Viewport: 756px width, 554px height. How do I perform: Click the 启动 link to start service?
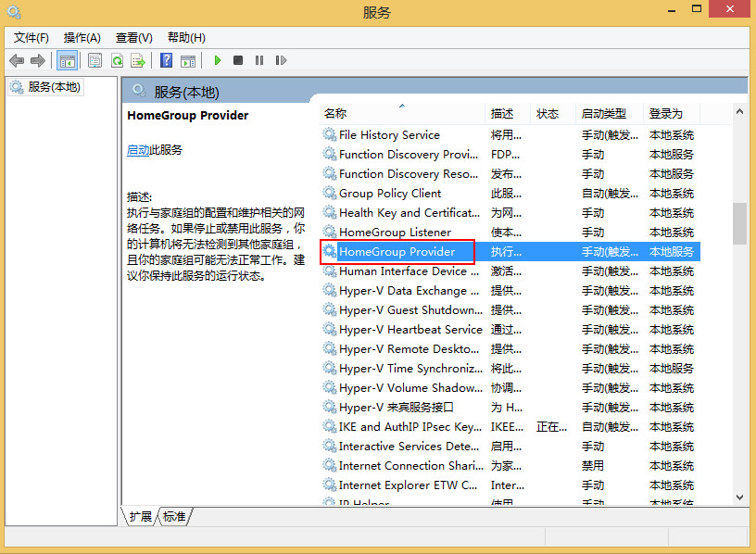tap(138, 150)
